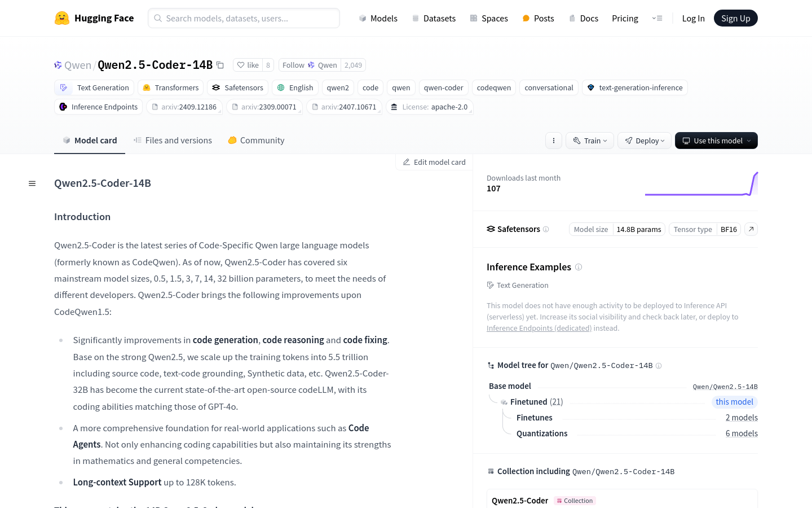The image size is (812, 508).
Task: Click the License apache-2.0 tag
Action: click(429, 107)
